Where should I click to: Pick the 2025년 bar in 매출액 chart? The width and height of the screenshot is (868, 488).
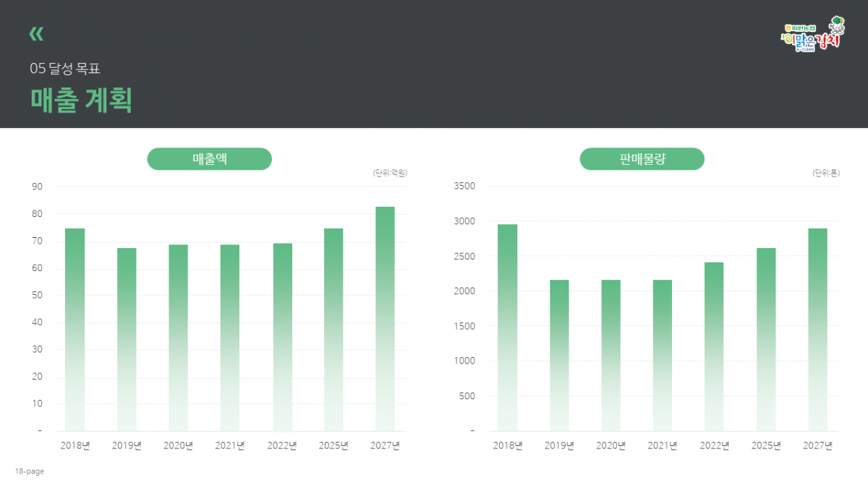pos(333,329)
